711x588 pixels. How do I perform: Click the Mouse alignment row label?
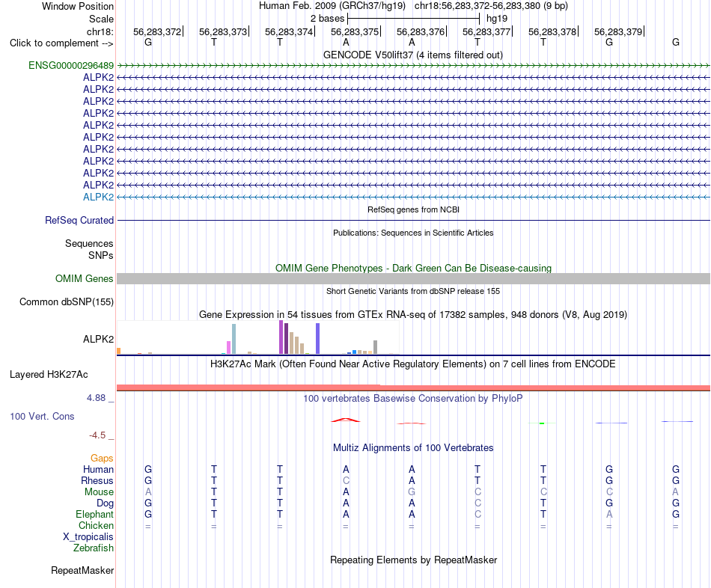pyautogui.click(x=99, y=492)
